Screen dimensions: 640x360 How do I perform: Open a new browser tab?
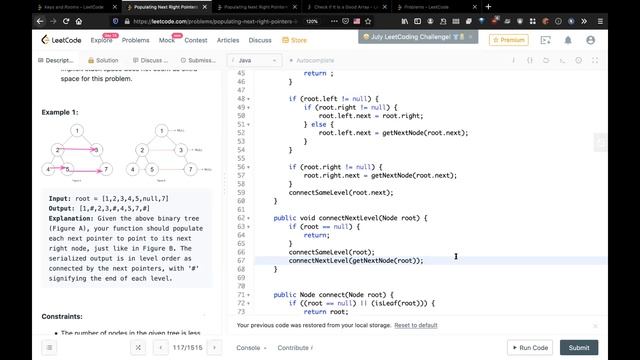point(488,7)
